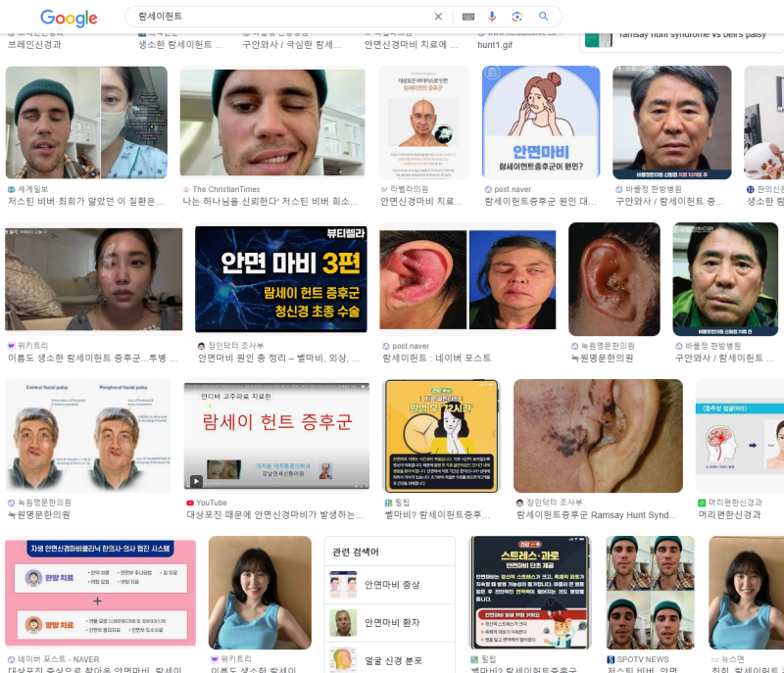Click hunt1.gif caption at top
The width and height of the screenshot is (784, 673).
click(x=495, y=45)
